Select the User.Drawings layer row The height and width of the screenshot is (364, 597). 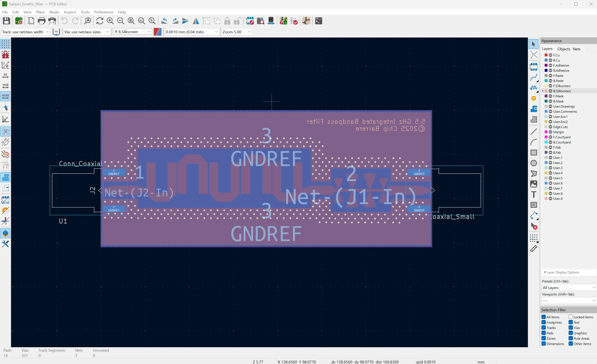coord(569,106)
